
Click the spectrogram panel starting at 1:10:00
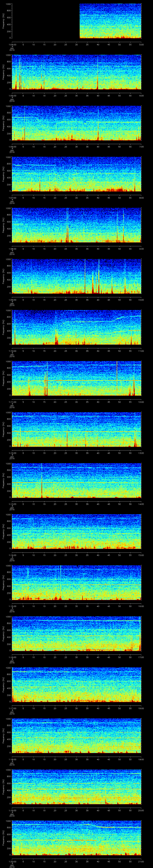click(77, 327)
